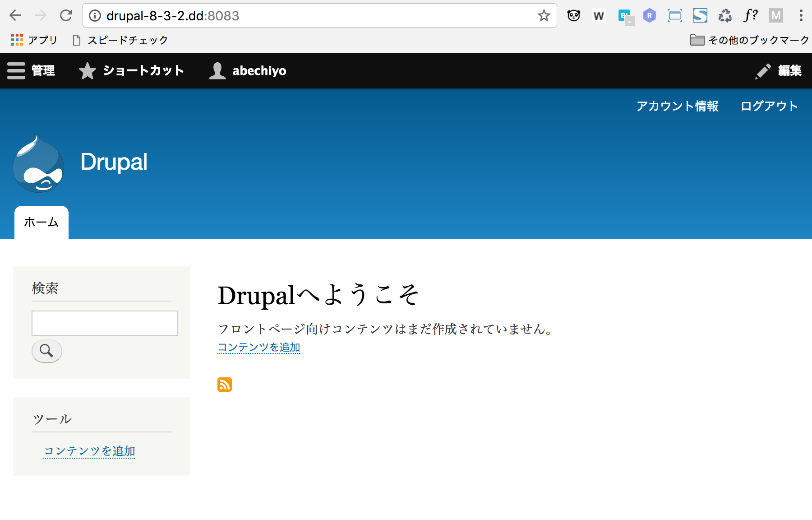Click the magnifying glass search button
Image resolution: width=812 pixels, height=520 pixels.
click(46, 351)
